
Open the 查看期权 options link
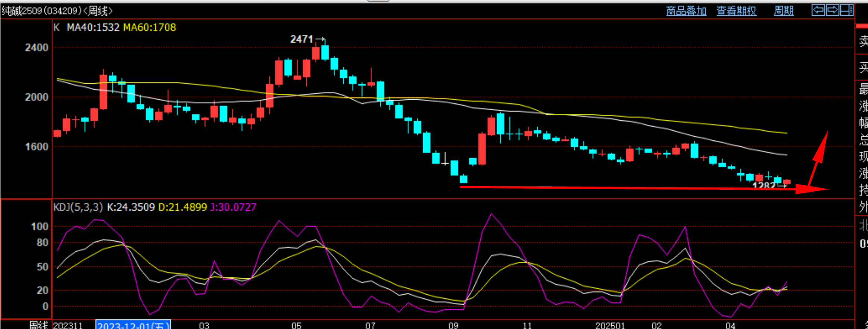coord(736,11)
